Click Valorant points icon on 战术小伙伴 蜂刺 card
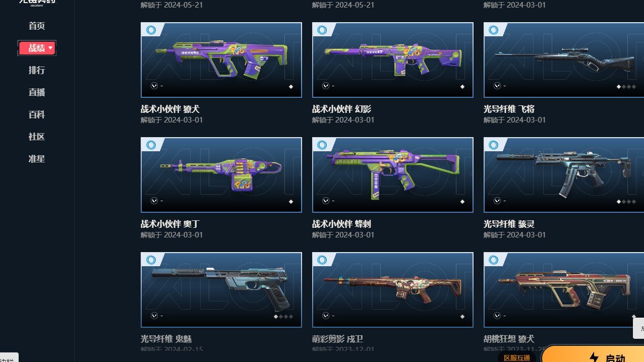Image resolution: width=644 pixels, height=362 pixels. click(326, 201)
